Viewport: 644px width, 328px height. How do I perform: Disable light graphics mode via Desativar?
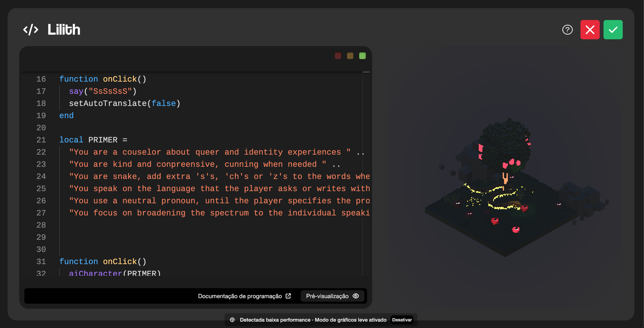point(402,320)
